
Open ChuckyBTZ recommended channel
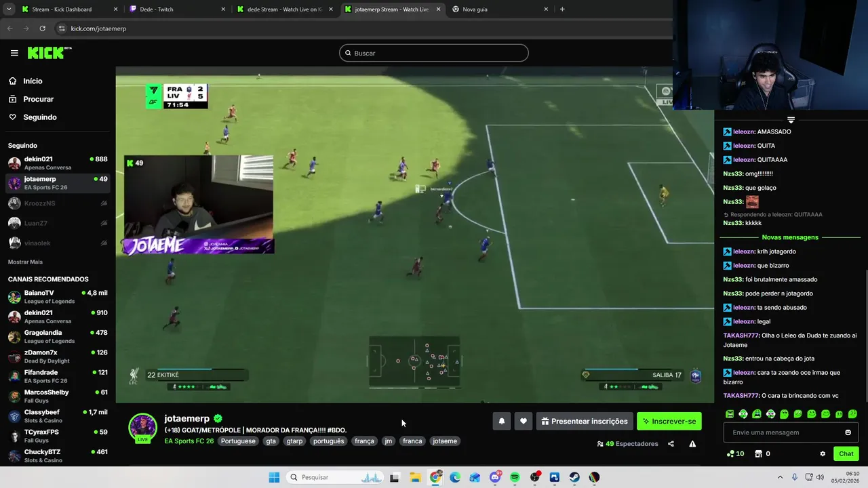58,455
